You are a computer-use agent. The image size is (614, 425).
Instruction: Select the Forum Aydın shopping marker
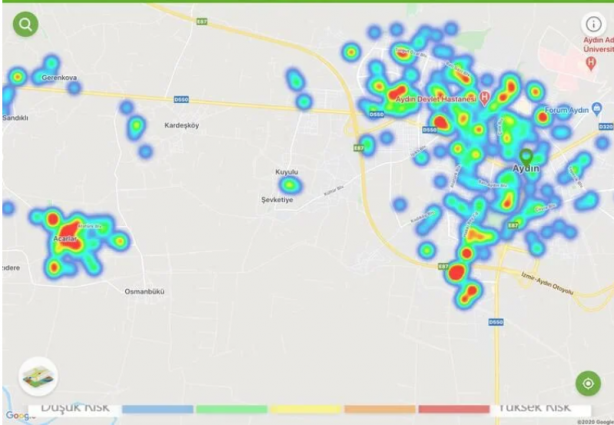(x=597, y=109)
